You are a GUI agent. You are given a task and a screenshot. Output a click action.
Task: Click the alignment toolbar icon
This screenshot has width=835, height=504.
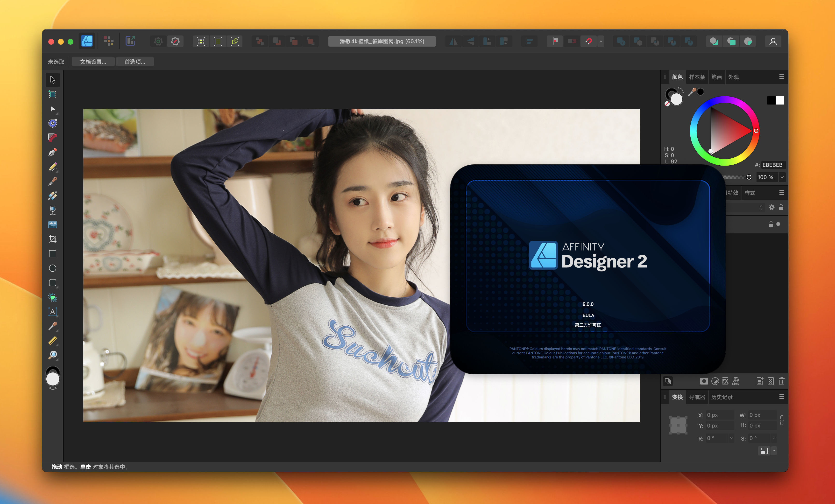[529, 42]
